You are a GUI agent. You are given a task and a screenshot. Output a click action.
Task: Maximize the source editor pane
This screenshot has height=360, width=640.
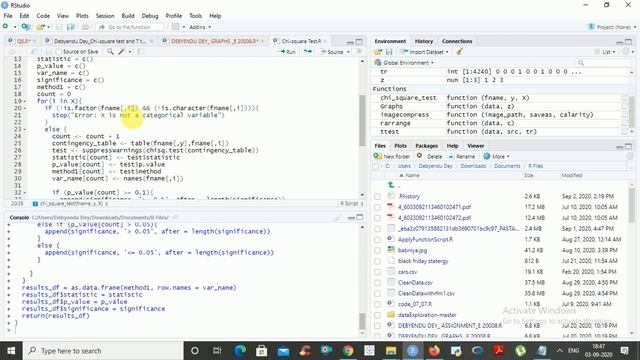(x=359, y=42)
